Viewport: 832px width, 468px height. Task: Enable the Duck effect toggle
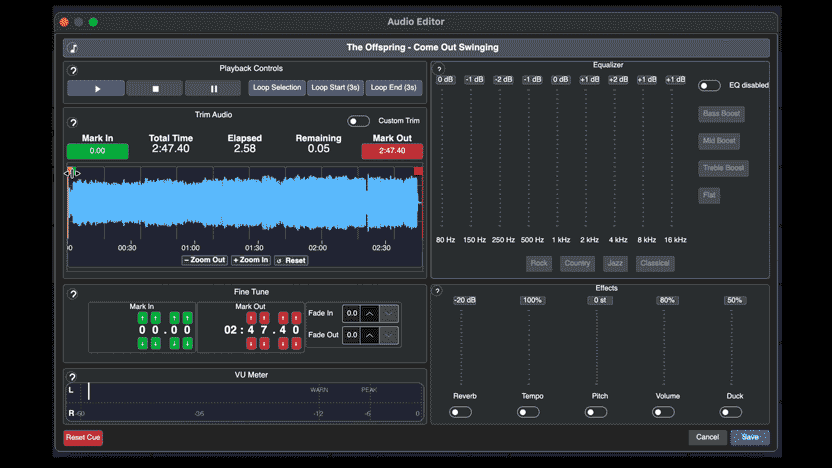click(x=731, y=412)
